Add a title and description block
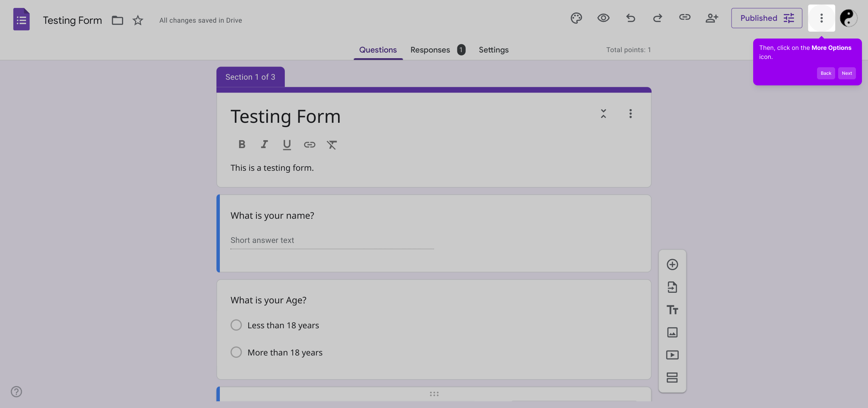Screen dimensions: 868x408 tap(672, 310)
